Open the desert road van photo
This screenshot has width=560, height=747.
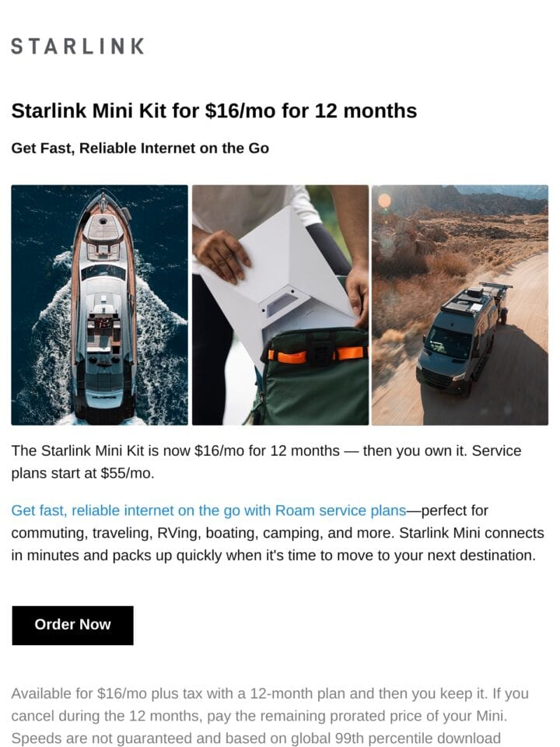point(460,305)
